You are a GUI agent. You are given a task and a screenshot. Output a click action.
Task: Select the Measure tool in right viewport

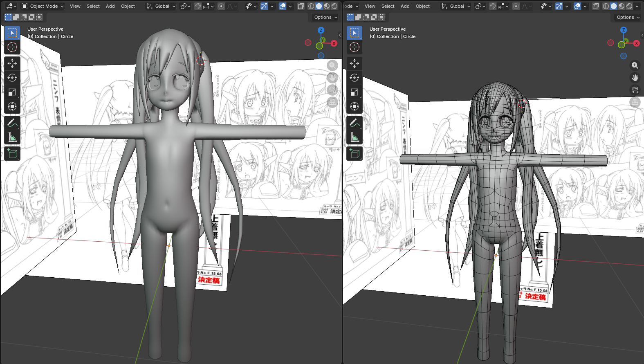[x=355, y=137]
